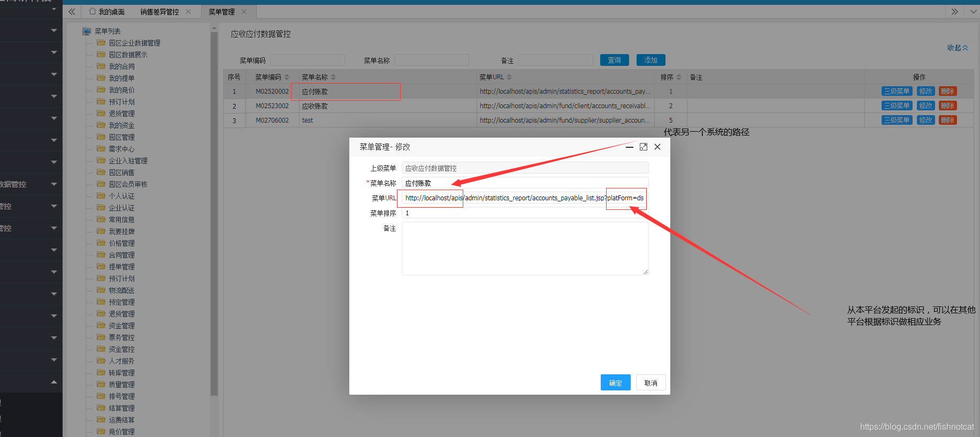Expand the topmost sidebar section arrow

coord(54,9)
